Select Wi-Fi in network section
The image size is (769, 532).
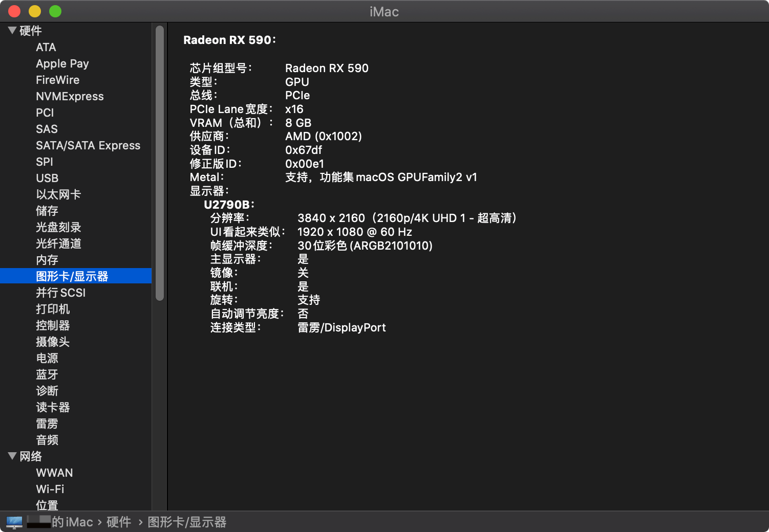(x=50, y=489)
